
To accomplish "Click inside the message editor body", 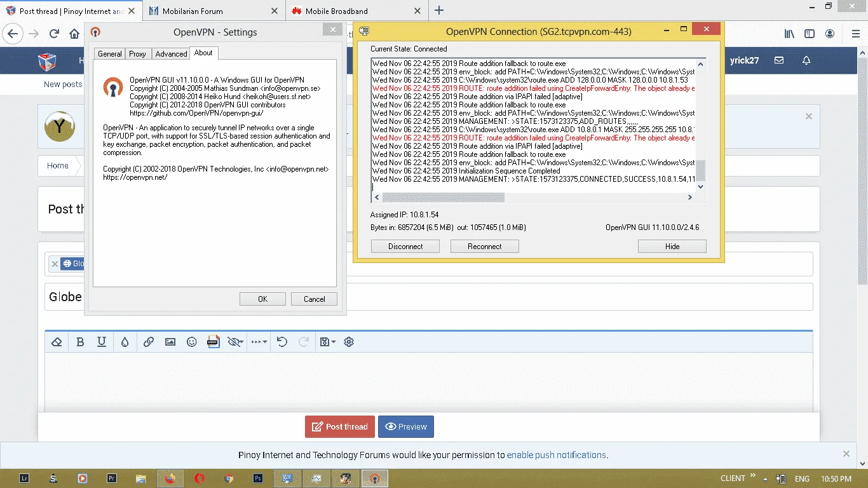I will (429, 381).
